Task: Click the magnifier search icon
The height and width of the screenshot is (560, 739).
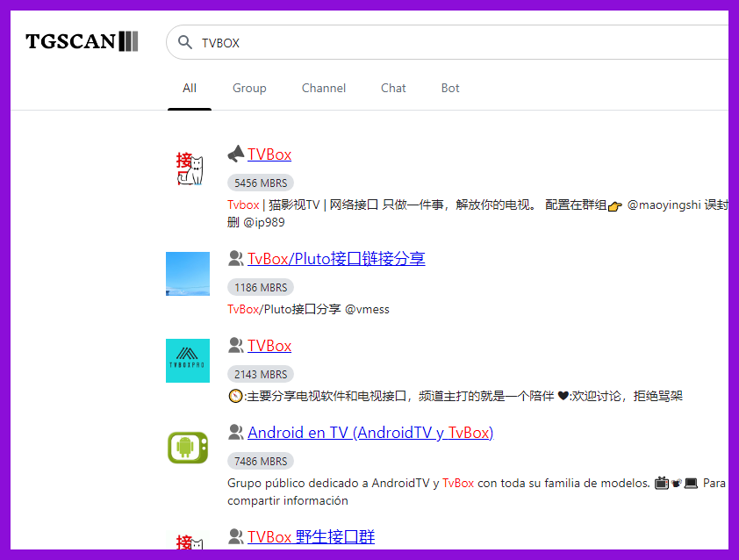Action: 184,42
